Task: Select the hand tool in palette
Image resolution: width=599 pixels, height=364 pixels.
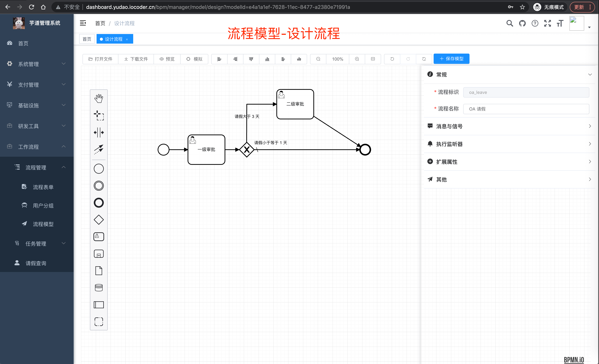Action: 98,99
